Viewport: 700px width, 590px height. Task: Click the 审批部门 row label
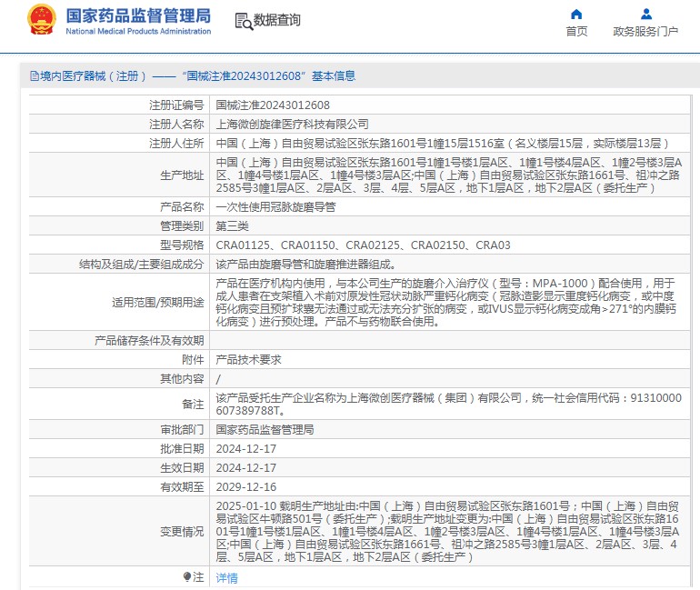pyautogui.click(x=182, y=430)
